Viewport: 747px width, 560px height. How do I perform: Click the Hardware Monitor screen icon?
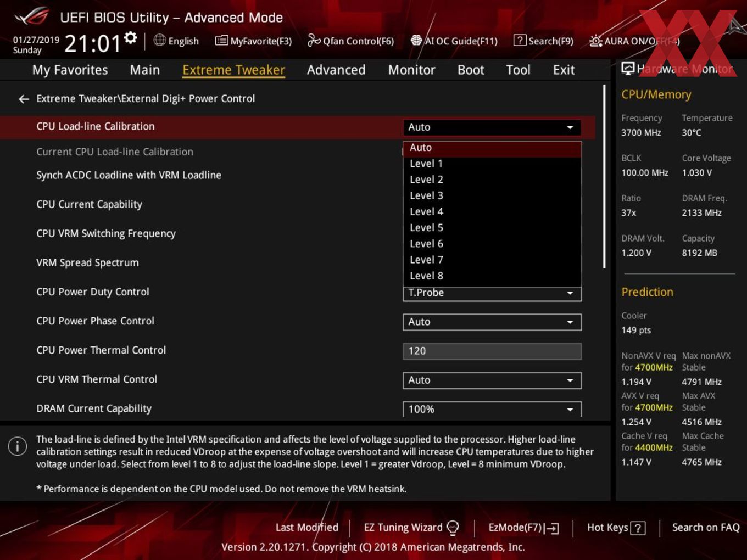628,68
